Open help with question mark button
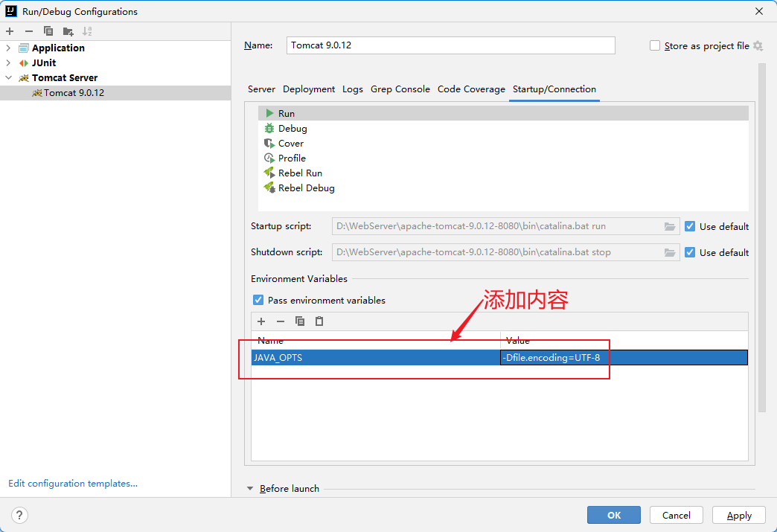777x532 pixels. pos(19,515)
